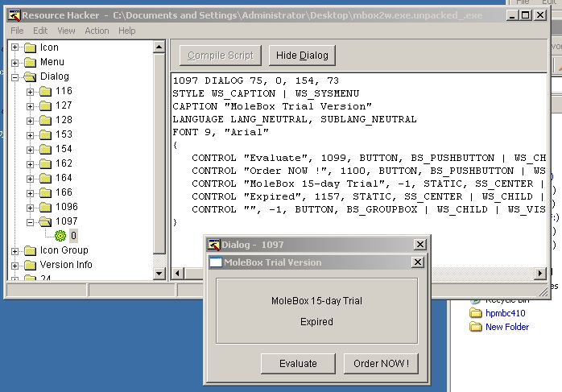Open New Folder link in background window

tap(507, 327)
